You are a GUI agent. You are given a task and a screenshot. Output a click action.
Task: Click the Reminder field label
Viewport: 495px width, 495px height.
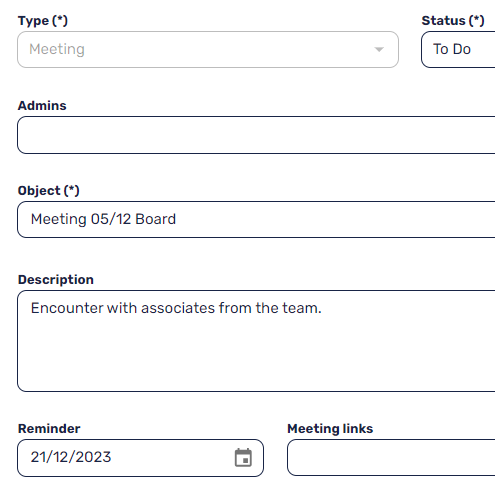tap(49, 429)
